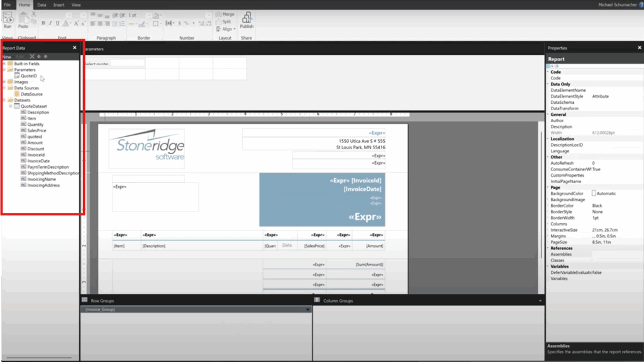Apply numbered list formatting
644x362 pixels.
(122, 24)
